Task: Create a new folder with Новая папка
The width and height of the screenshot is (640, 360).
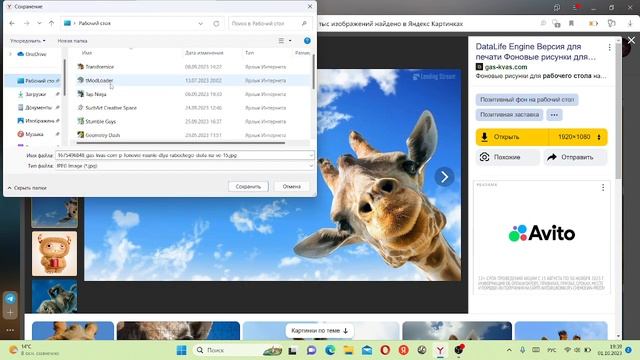Action: point(72,41)
